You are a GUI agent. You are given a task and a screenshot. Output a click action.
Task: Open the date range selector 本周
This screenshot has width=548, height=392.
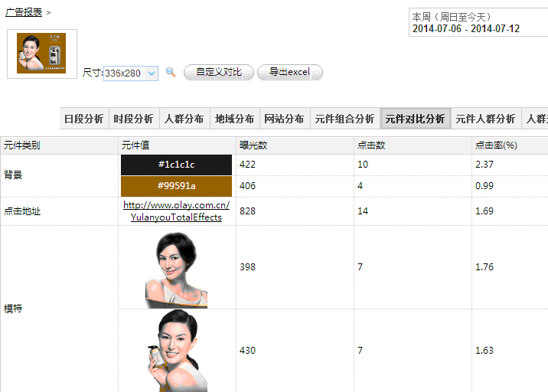478,22
